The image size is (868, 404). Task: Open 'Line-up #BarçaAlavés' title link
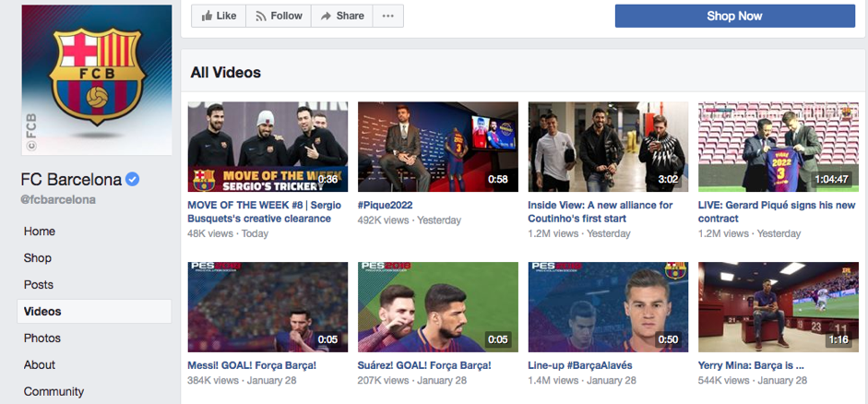tap(580, 365)
